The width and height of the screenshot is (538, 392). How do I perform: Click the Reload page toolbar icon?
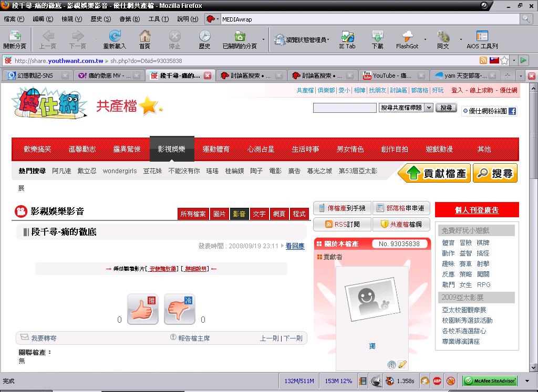115,37
